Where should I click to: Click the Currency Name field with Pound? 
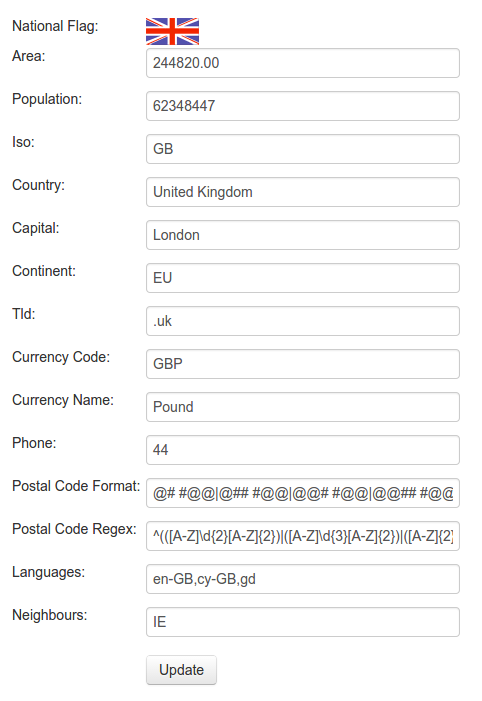tap(303, 406)
